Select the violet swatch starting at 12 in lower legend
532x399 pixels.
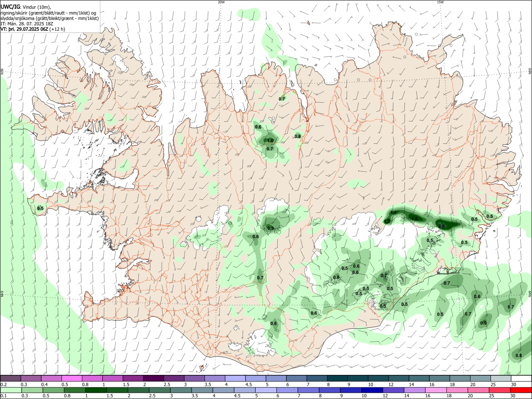point(393,390)
